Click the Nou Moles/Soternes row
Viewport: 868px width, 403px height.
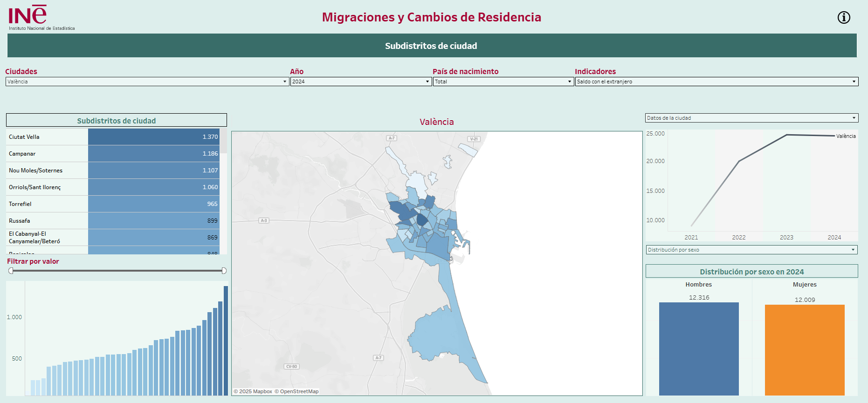tap(47, 171)
